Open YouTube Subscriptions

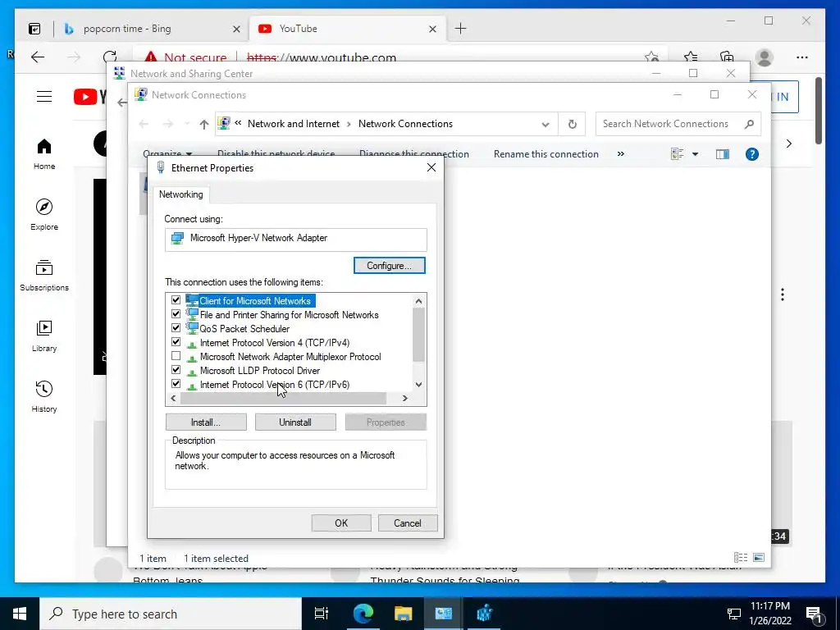click(44, 276)
